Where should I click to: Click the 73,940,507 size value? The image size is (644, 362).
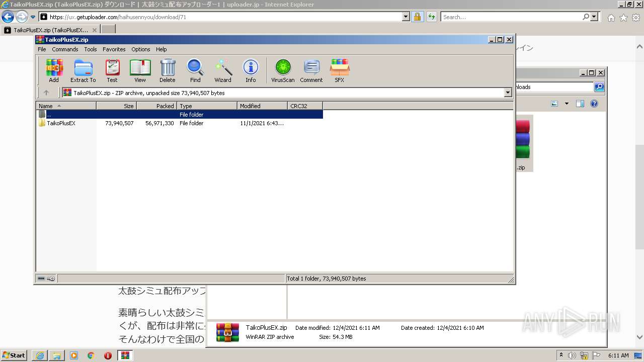point(119,123)
